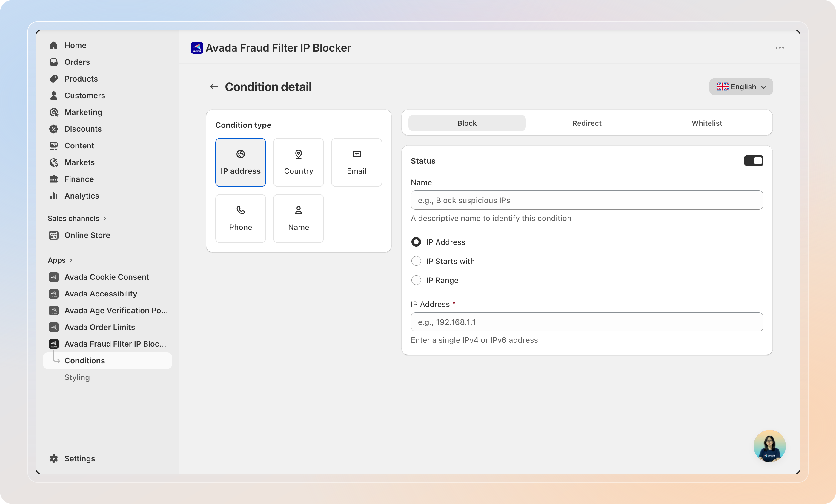
Task: Click the Avada Order Limits app icon
Action: tap(54, 327)
